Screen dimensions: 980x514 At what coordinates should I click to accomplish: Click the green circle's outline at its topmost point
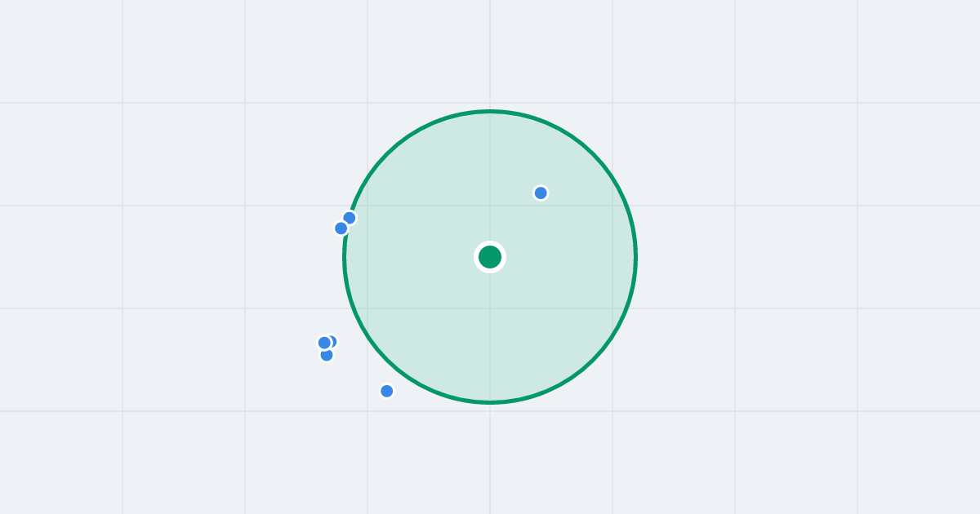click(x=490, y=111)
